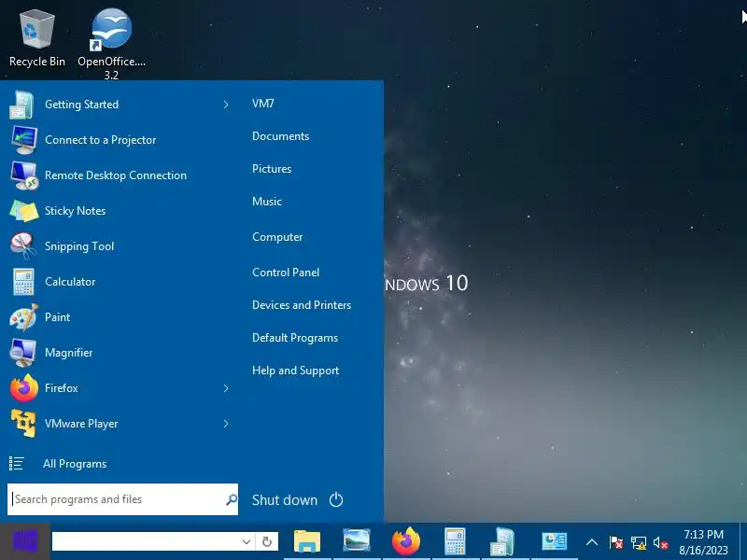
Task: Open Firefox from the taskbar
Action: tap(406, 541)
